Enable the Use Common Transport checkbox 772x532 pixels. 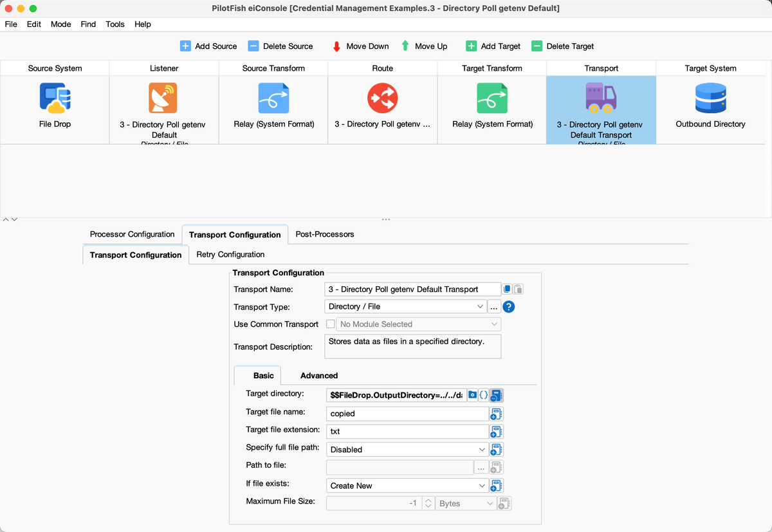[x=331, y=324]
